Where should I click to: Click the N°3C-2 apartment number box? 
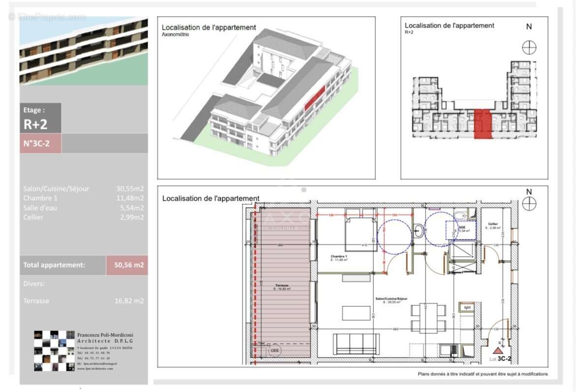40,143
